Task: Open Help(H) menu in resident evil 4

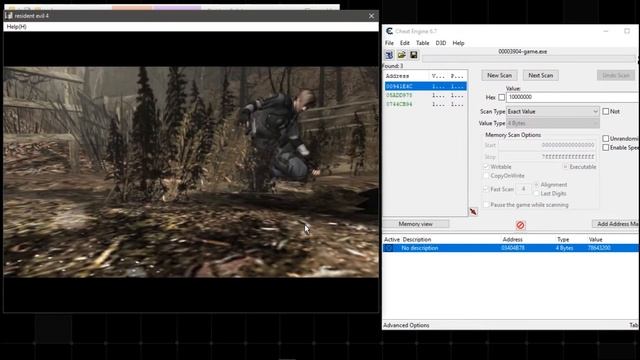Action: 16,27
